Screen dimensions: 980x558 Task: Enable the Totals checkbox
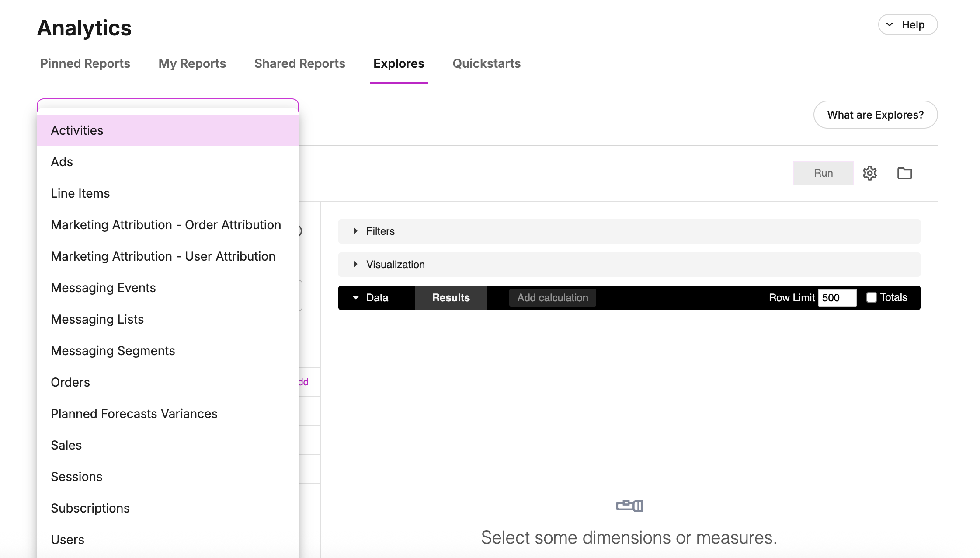click(x=871, y=297)
